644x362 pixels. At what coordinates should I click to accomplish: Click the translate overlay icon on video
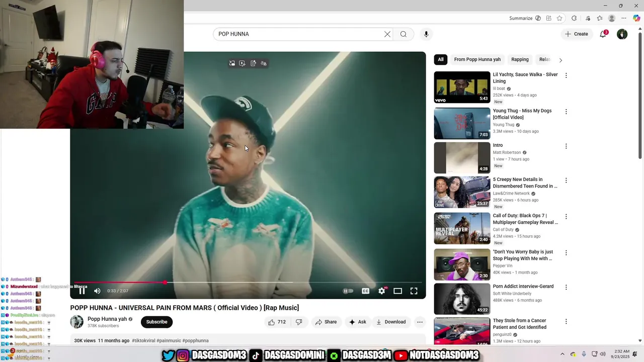tap(264, 63)
